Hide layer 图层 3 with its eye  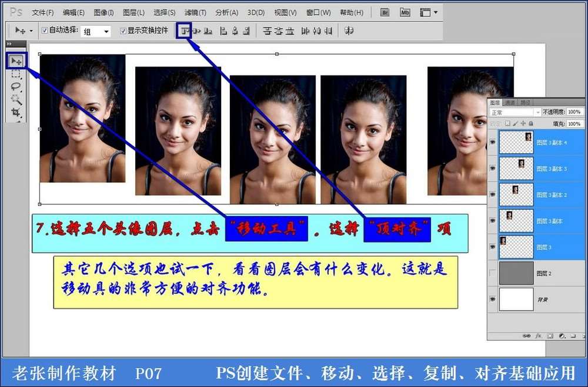tap(493, 247)
